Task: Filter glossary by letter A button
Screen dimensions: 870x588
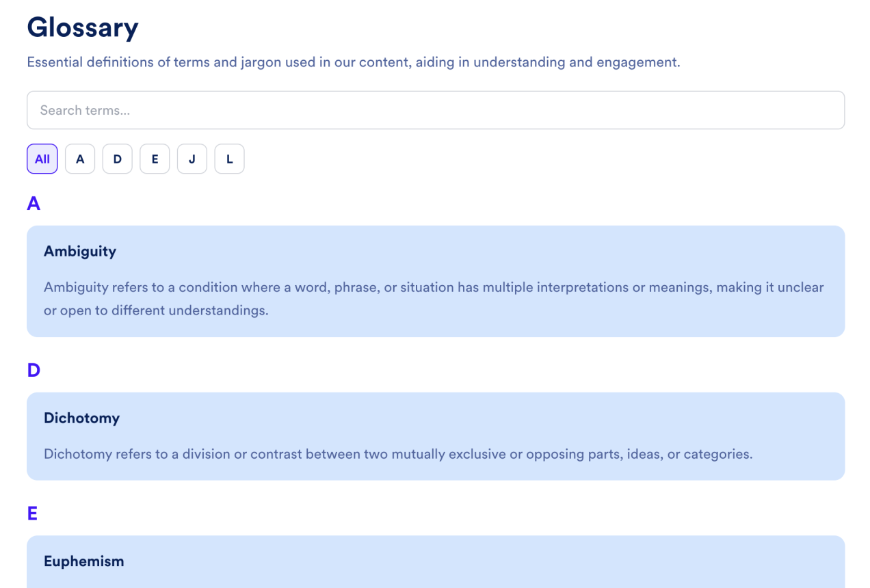Action: [80, 159]
